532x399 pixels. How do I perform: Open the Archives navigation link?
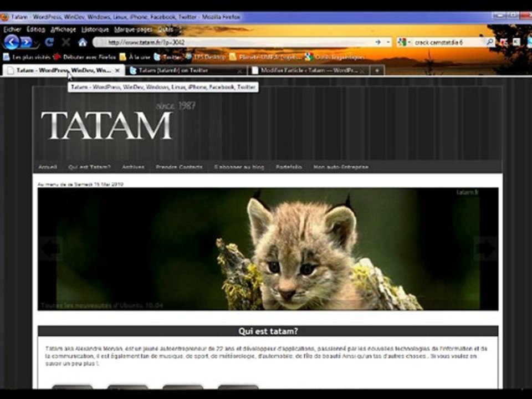[133, 167]
